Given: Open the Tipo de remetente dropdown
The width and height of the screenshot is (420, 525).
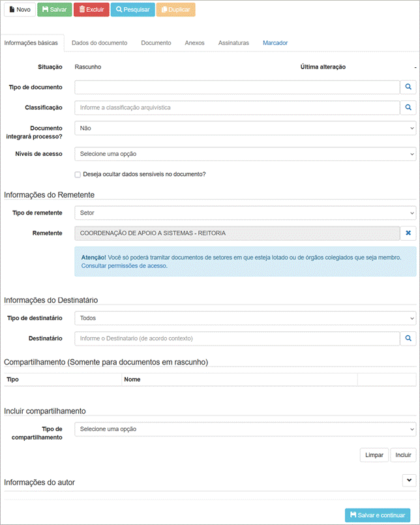Looking at the screenshot, I should (245, 213).
